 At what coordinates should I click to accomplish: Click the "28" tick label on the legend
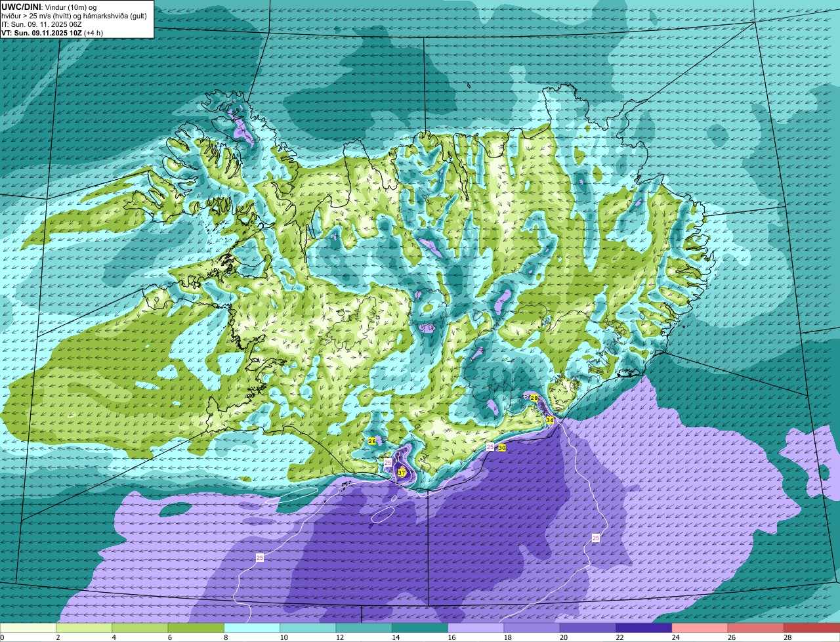coord(786,637)
